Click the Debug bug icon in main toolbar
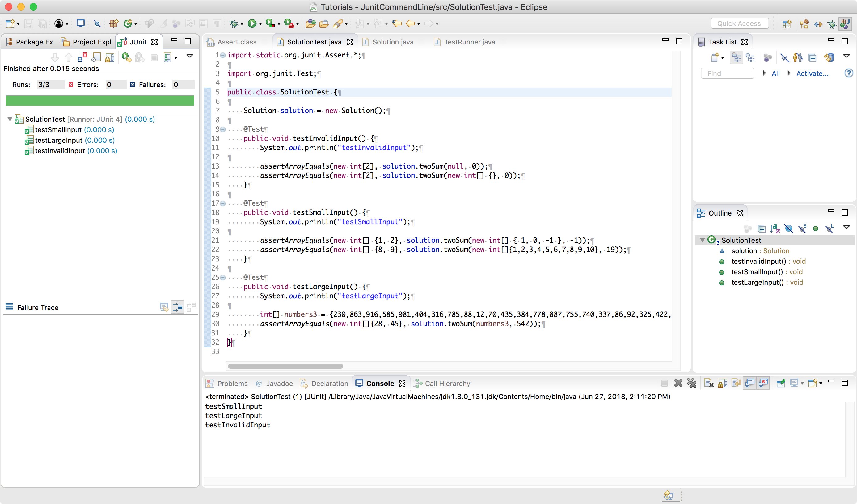The height and width of the screenshot is (504, 857). click(x=233, y=23)
